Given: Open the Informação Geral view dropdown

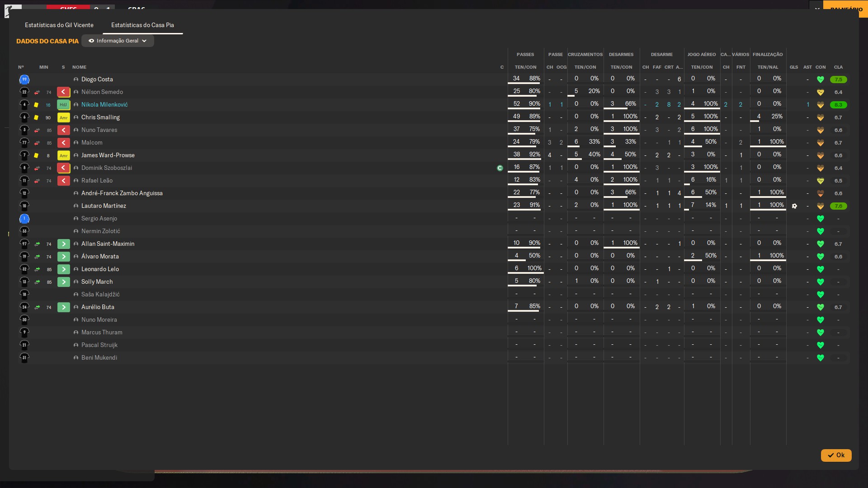Looking at the screenshot, I should [118, 41].
